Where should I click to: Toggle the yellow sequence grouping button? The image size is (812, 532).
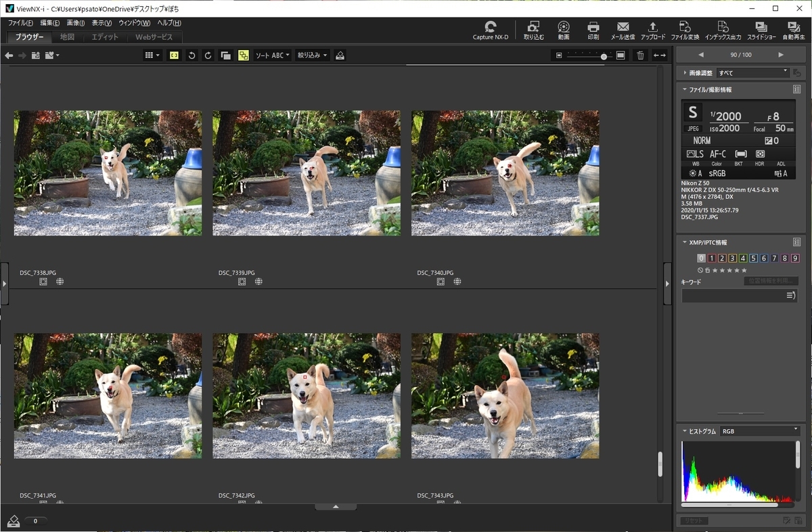(243, 56)
